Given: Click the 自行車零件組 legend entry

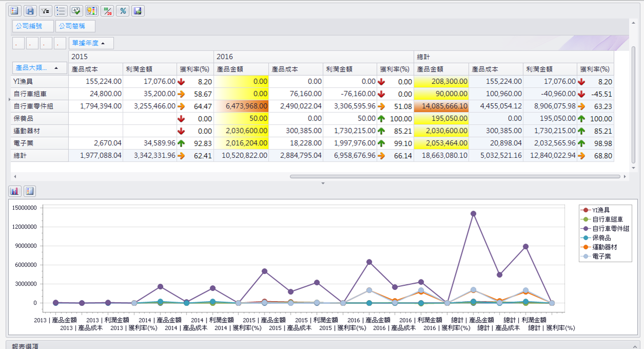Looking at the screenshot, I should [605, 229].
